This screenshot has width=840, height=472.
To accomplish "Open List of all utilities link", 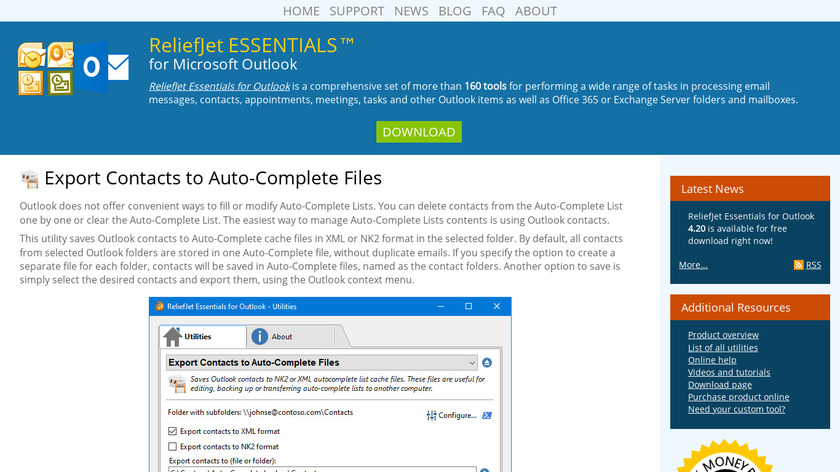I will point(723,348).
